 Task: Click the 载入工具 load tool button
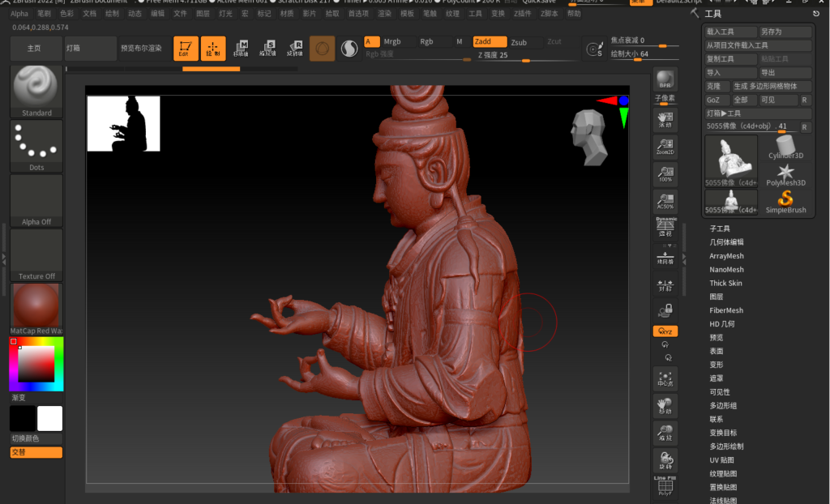coord(730,32)
